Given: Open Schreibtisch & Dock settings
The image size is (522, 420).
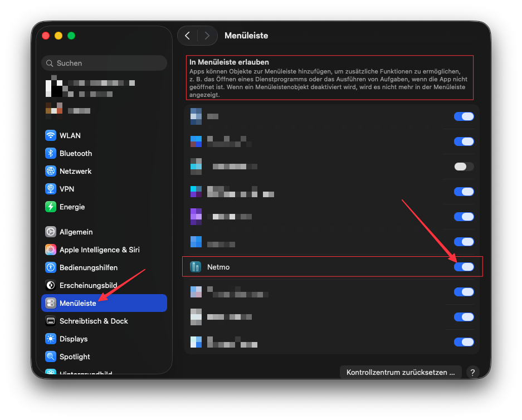Looking at the screenshot, I should [x=104, y=321].
